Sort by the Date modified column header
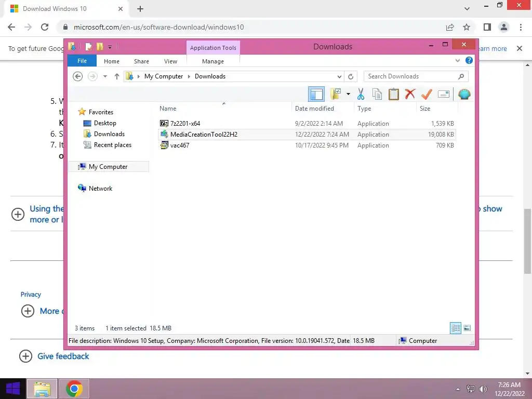Viewport: 532px width, 399px height. (323, 109)
